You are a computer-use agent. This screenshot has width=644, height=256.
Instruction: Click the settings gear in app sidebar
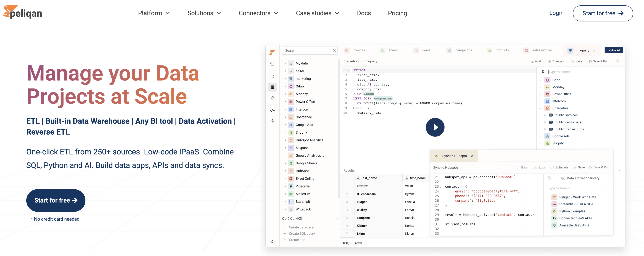pyautogui.click(x=272, y=121)
